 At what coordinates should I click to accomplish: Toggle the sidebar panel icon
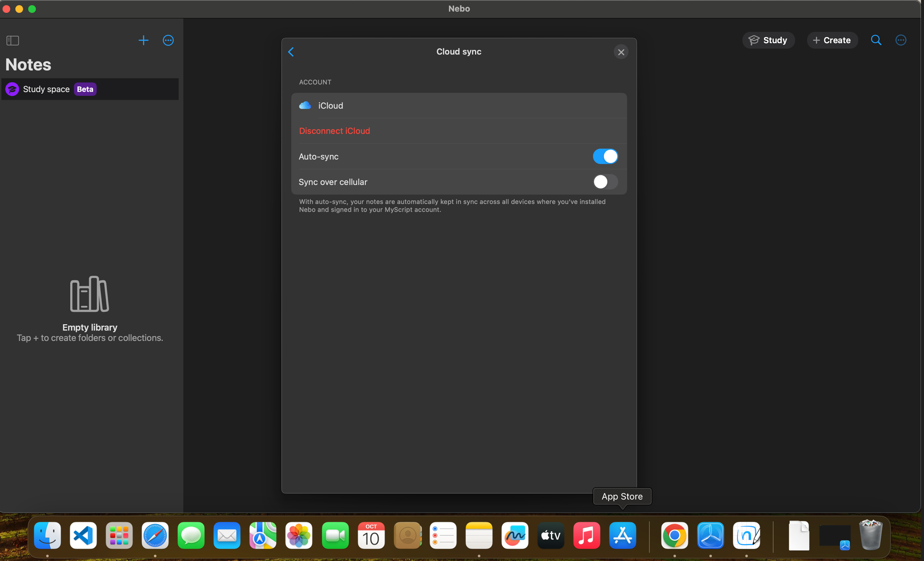(13, 40)
